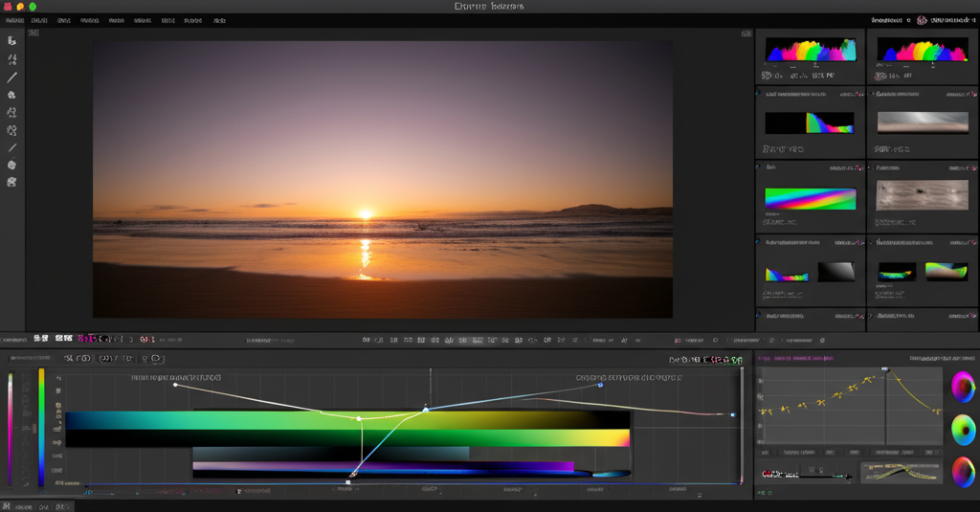
Task: Click the round pink icon in the top-right header
Action: (922, 20)
